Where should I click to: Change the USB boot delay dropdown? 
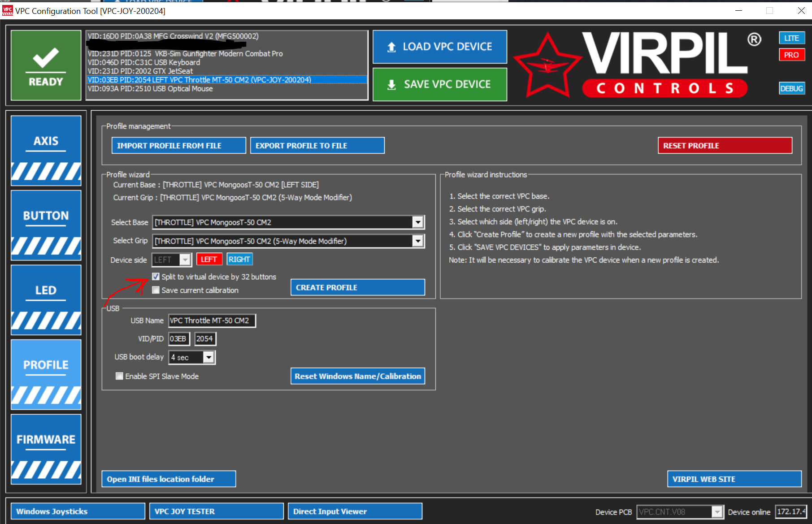[208, 357]
